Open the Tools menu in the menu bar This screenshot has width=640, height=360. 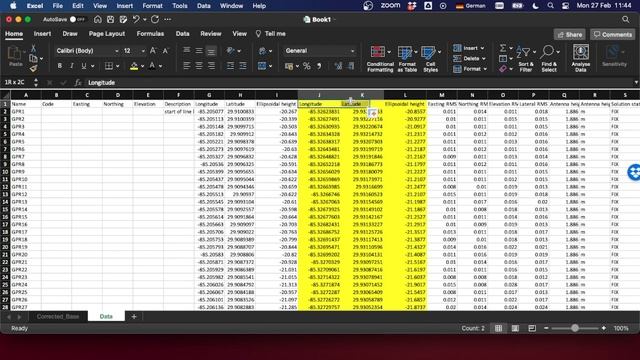pos(179,6)
